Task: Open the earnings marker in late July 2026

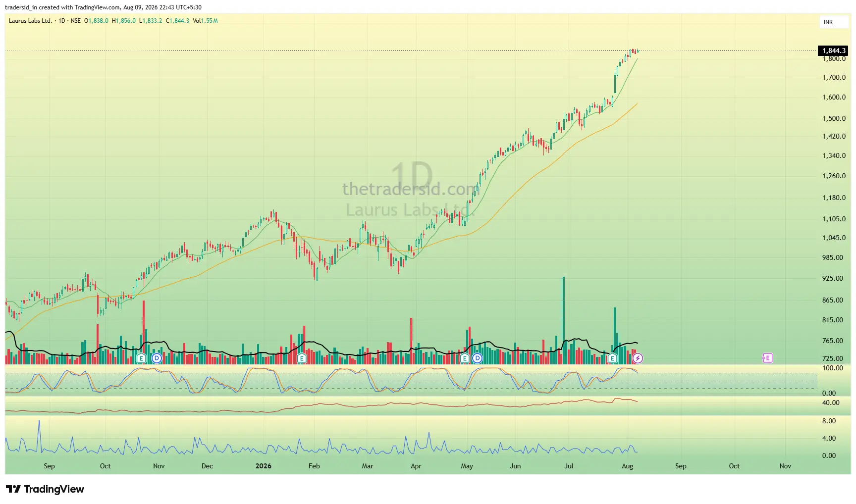Action: click(x=613, y=358)
